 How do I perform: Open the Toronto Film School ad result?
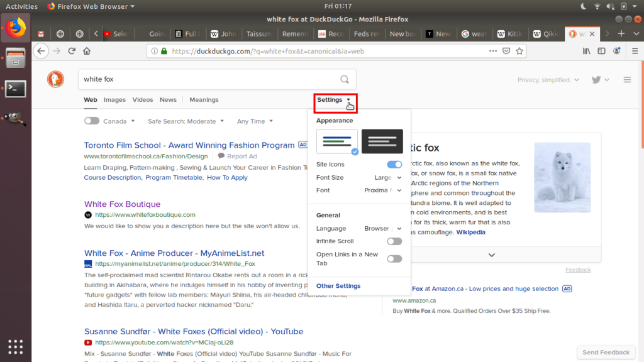(x=189, y=145)
